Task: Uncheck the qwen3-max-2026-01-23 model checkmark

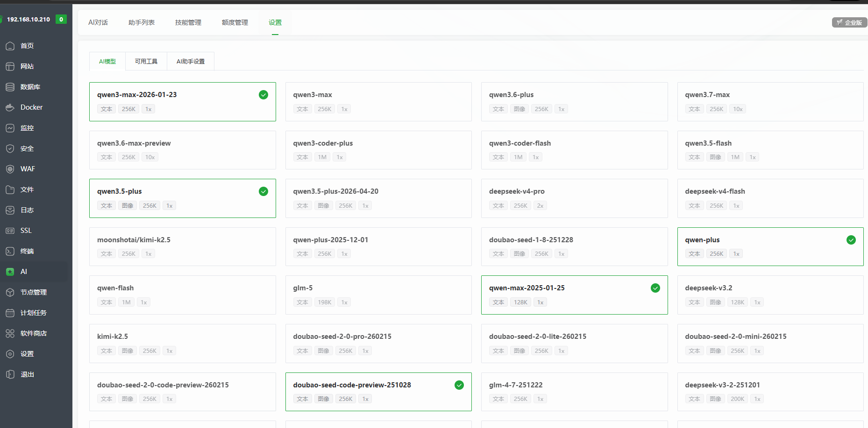Action: [263, 95]
